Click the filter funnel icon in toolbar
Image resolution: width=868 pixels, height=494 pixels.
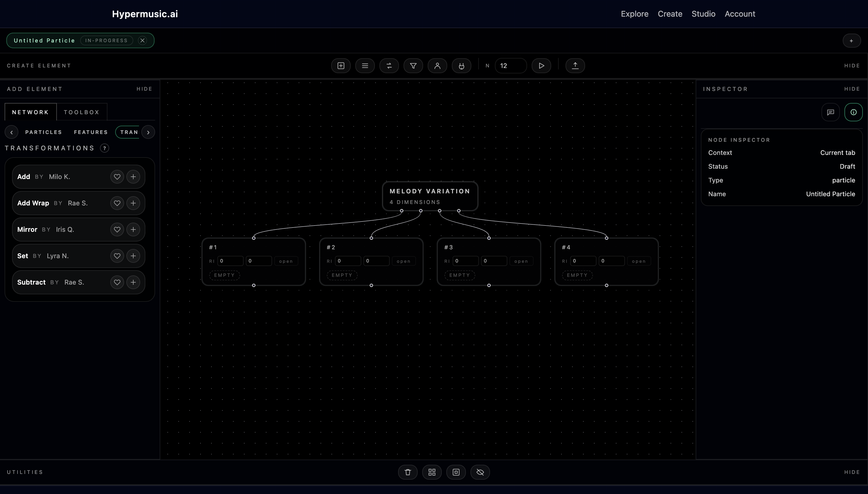413,66
